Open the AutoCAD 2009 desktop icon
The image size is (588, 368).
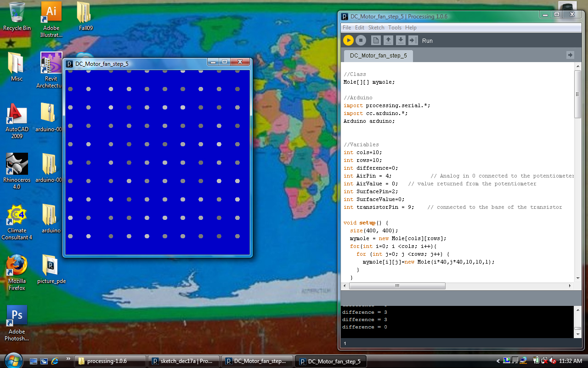[17, 121]
